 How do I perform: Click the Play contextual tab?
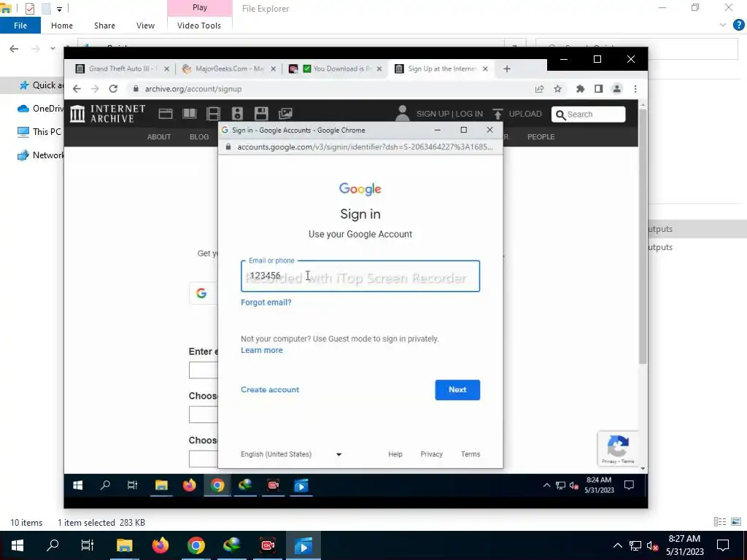(200, 7)
